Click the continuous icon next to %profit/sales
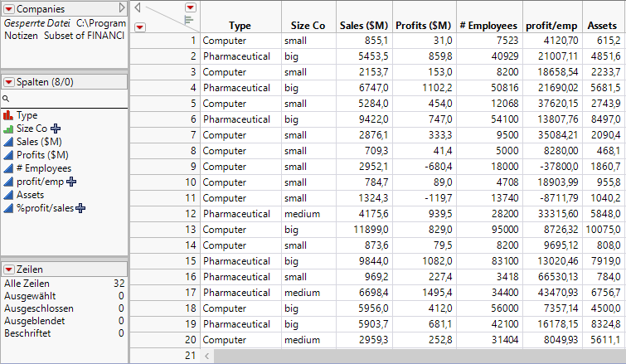Image resolution: width=626 pixels, height=364 pixels. pos(8,208)
